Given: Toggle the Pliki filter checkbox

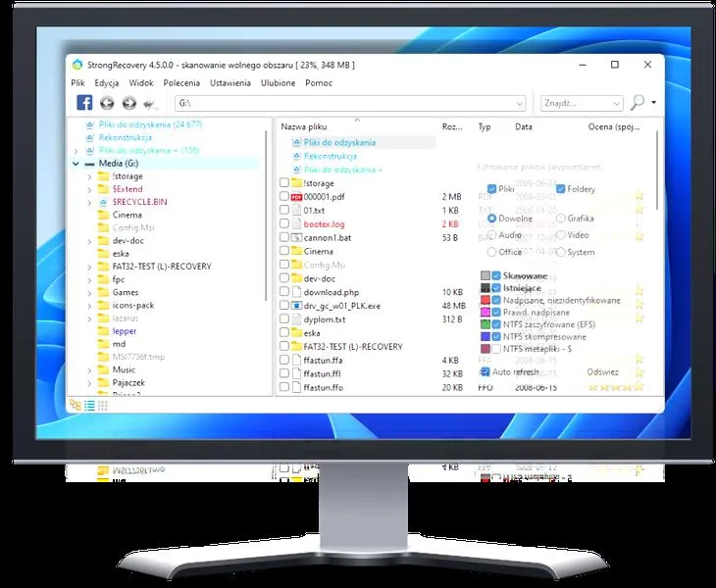Looking at the screenshot, I should tap(491, 189).
